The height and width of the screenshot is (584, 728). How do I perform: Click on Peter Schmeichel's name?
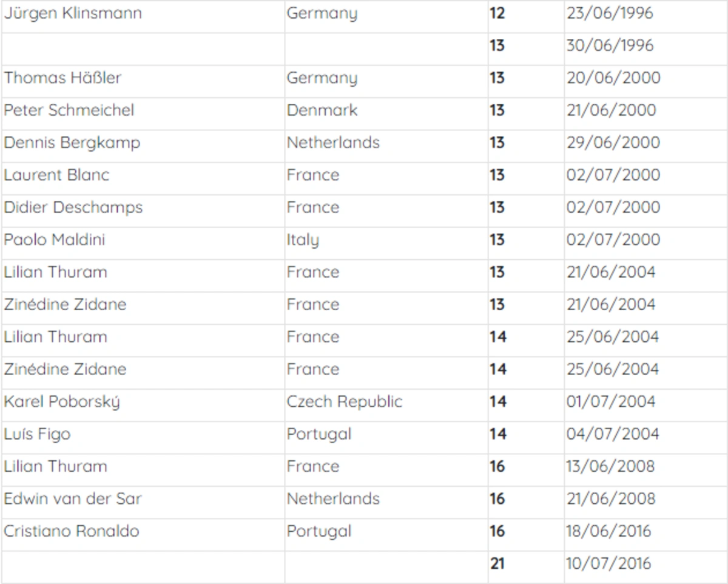pos(69,110)
